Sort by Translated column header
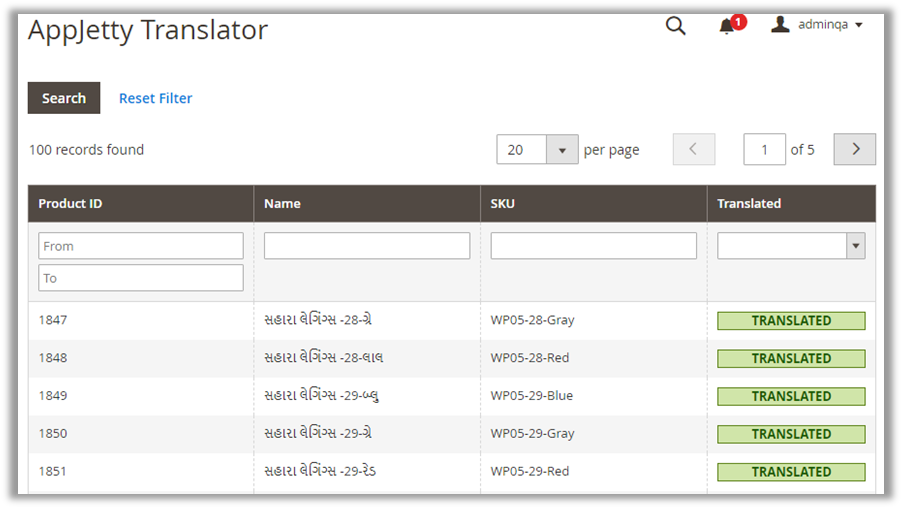Screen dimensions: 903x509 tap(749, 203)
